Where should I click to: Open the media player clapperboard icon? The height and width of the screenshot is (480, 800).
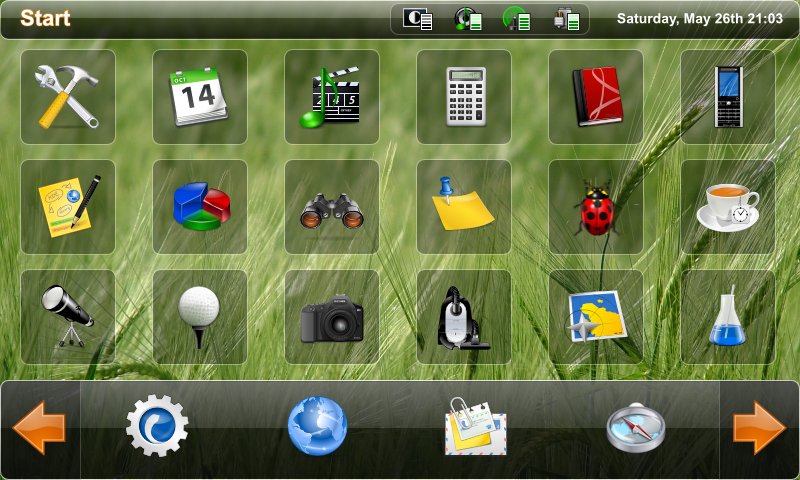click(x=332, y=97)
